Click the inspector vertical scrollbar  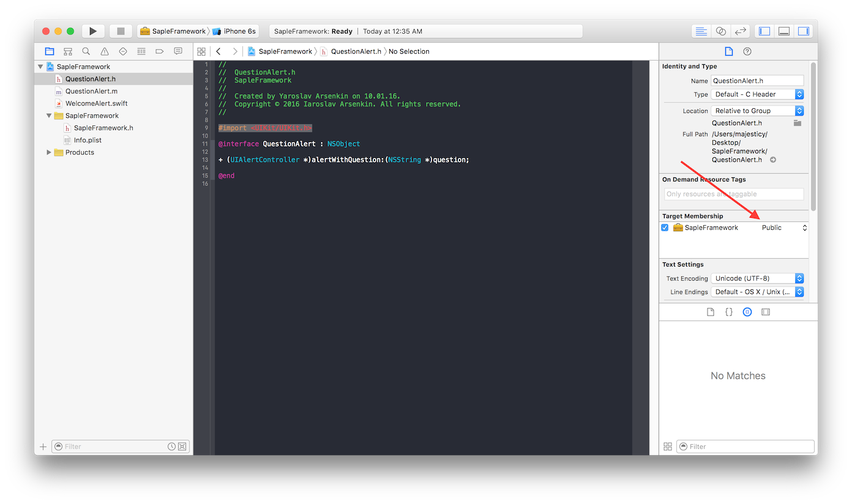point(813,136)
